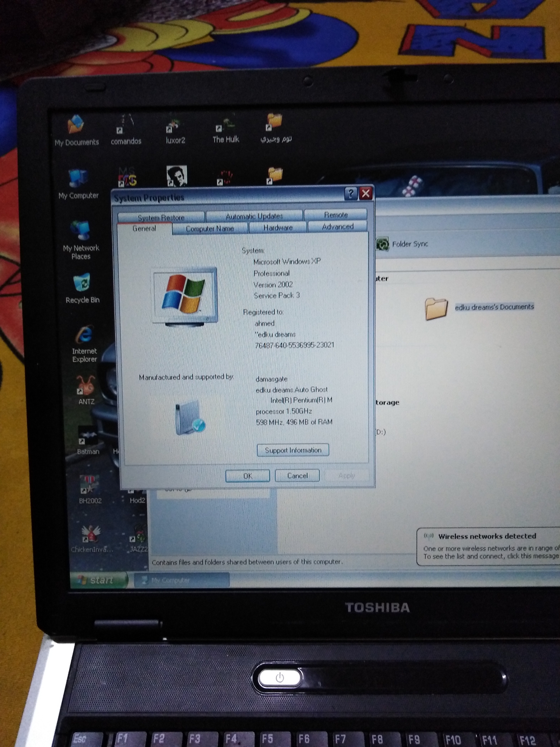The height and width of the screenshot is (747, 560).
Task: Go to the Remote tab
Action: point(336,215)
